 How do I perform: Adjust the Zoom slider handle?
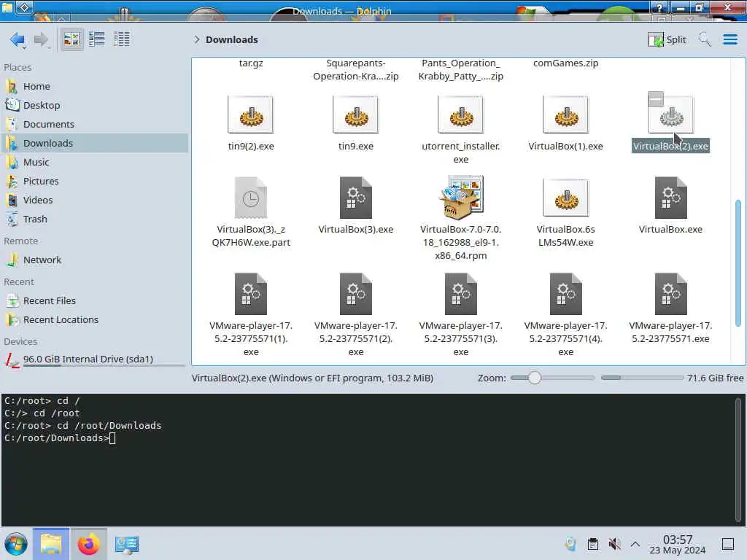click(535, 378)
